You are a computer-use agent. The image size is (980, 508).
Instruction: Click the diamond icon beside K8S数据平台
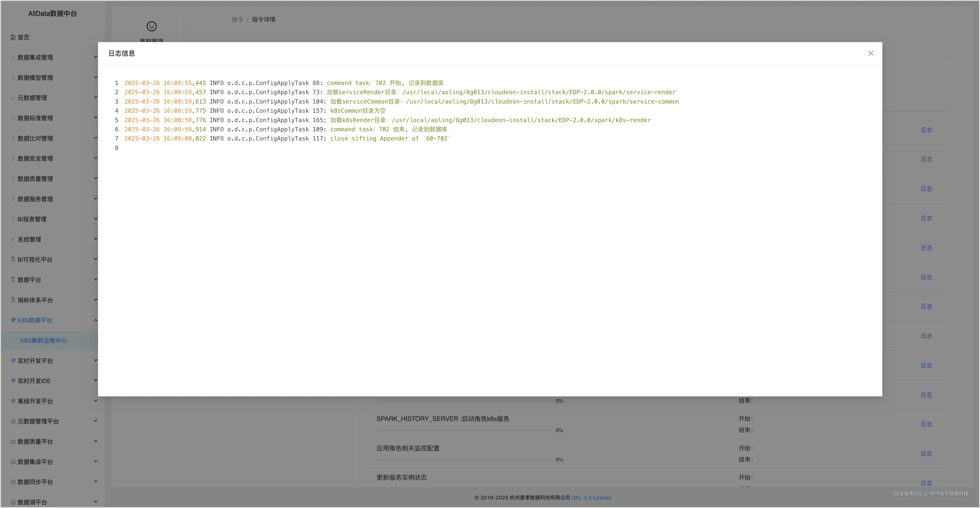pyautogui.click(x=13, y=320)
